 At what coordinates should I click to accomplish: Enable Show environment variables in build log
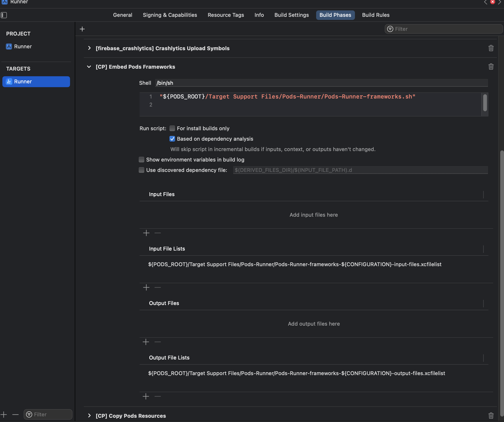(x=141, y=160)
